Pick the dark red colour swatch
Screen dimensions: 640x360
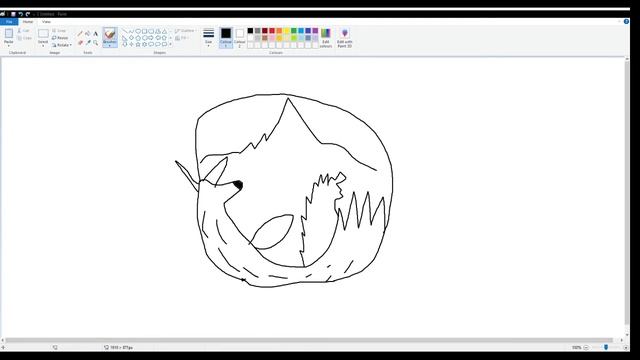click(x=265, y=31)
